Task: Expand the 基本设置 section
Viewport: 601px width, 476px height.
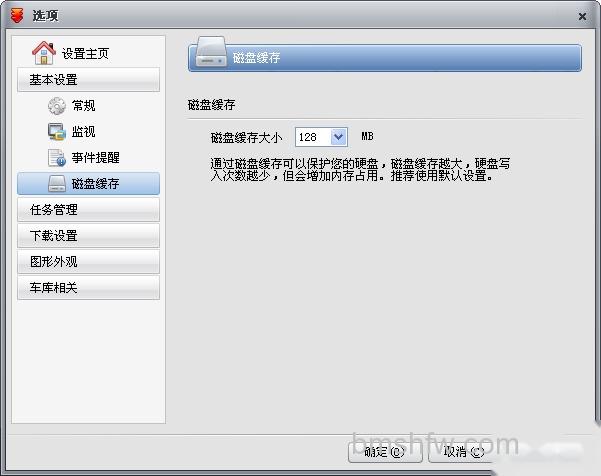Action: point(89,80)
